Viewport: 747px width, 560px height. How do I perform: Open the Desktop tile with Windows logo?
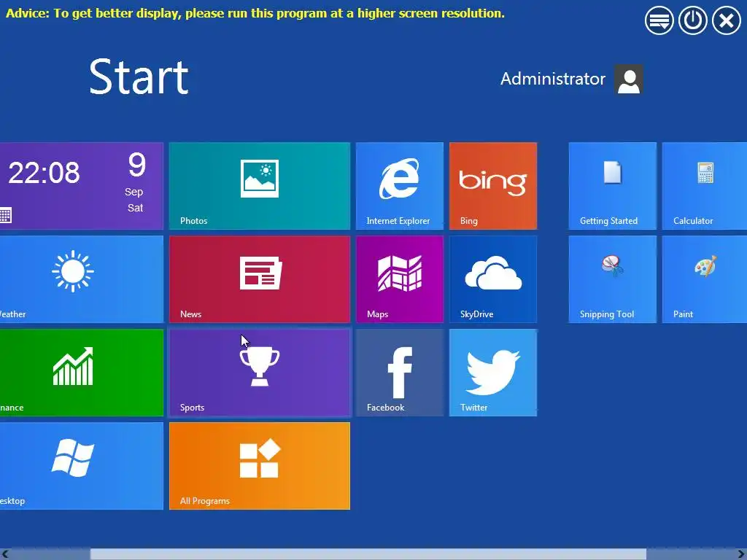pyautogui.click(x=82, y=466)
